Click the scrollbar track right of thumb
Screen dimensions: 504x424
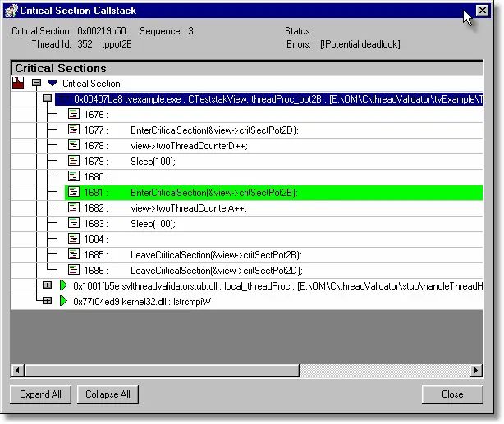click(385, 371)
